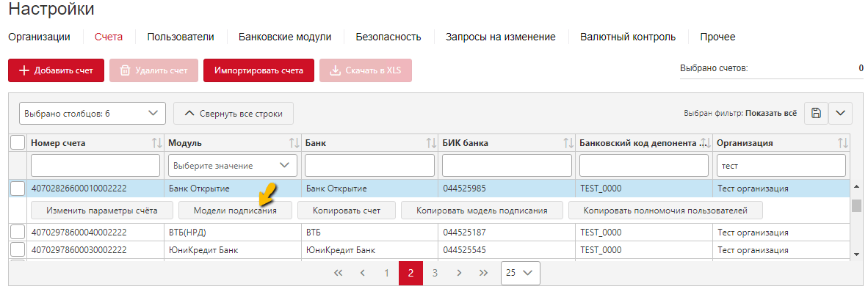This screenshot has height=289, width=868.
Task: Go to last page double chevron
Action: click(483, 273)
